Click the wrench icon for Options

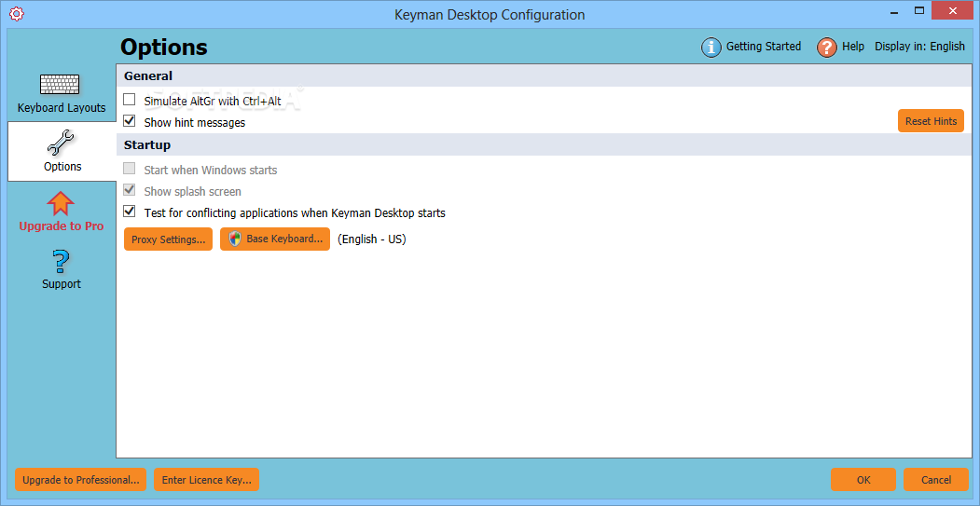[61, 144]
